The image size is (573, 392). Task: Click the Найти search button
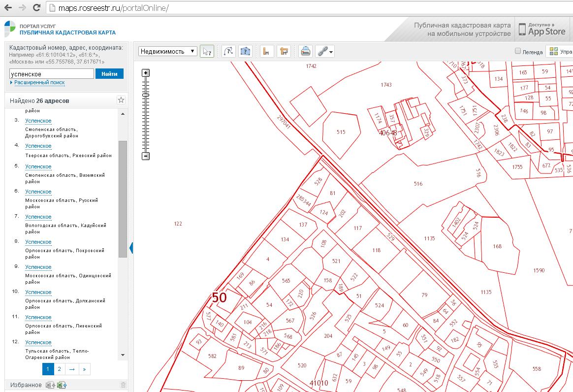point(109,74)
